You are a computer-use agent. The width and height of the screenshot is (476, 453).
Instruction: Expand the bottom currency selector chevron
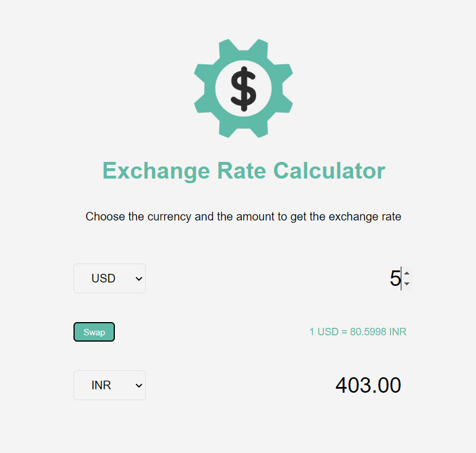point(138,385)
